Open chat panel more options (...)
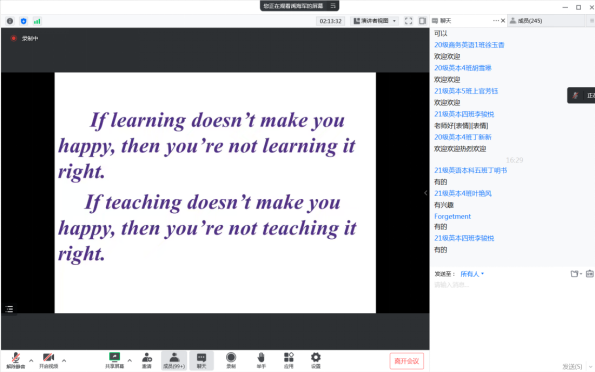 [x=496, y=20]
